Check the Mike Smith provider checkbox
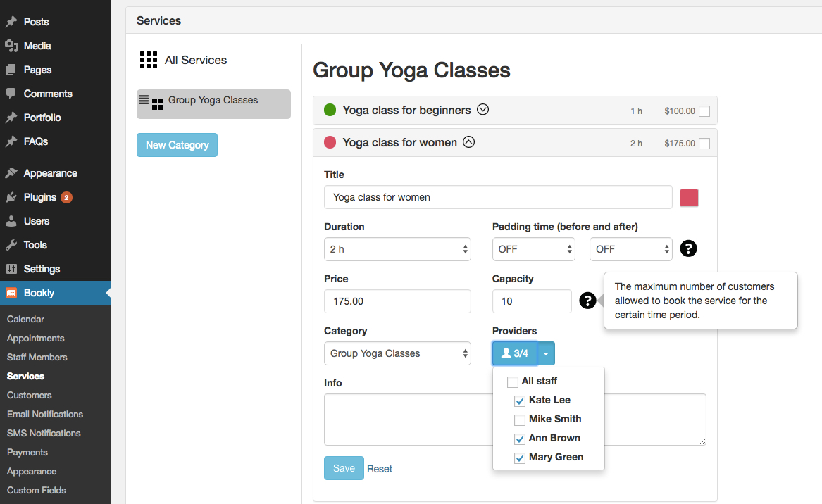 [x=520, y=420]
